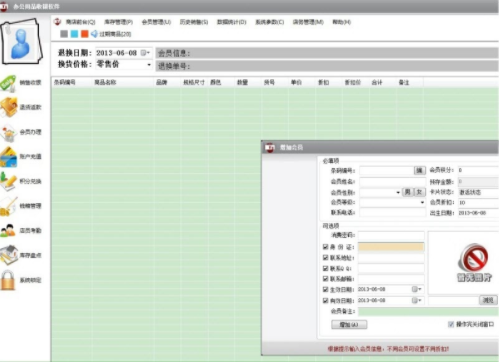Viewport: 502px width, 363px height.
Task: Open the 会员办理 member registration sidebar icon
Action: (9, 132)
